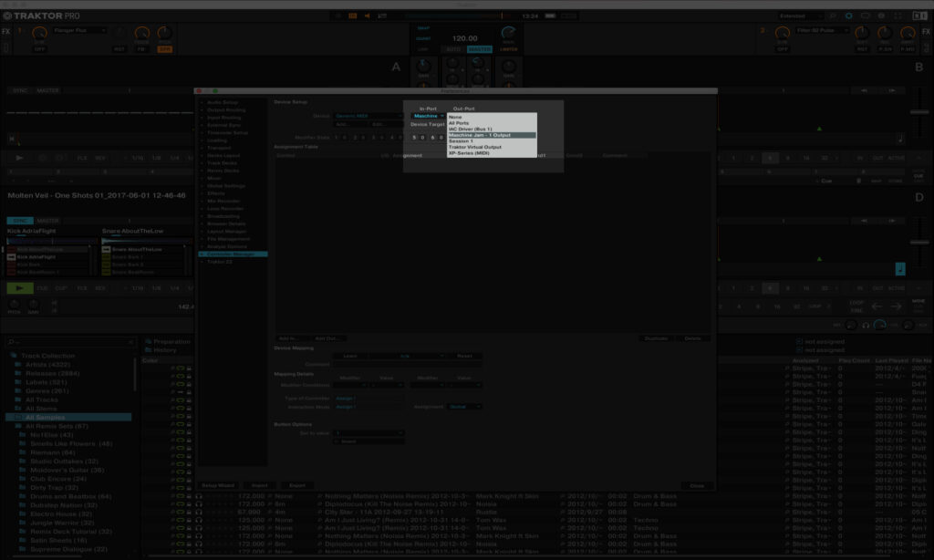
Task: Click the Reset button in Device Mapping
Action: tap(464, 357)
